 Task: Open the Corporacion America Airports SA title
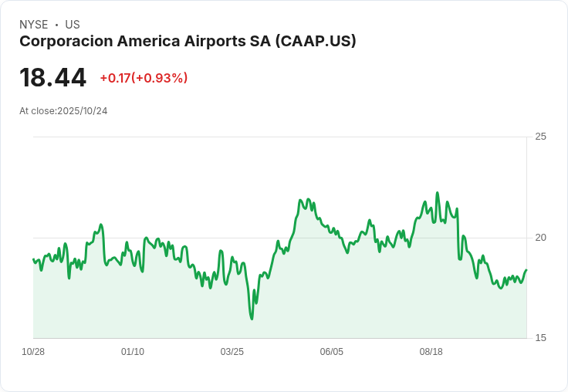point(188,42)
